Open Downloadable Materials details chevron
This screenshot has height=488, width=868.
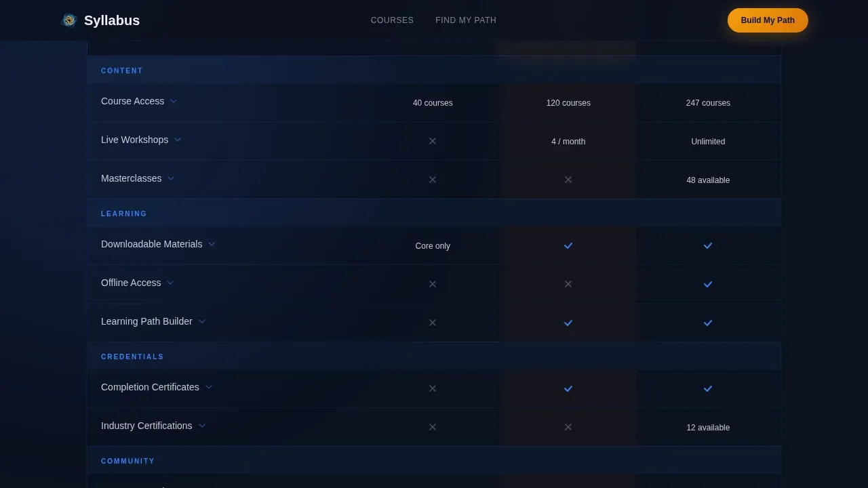coord(212,244)
